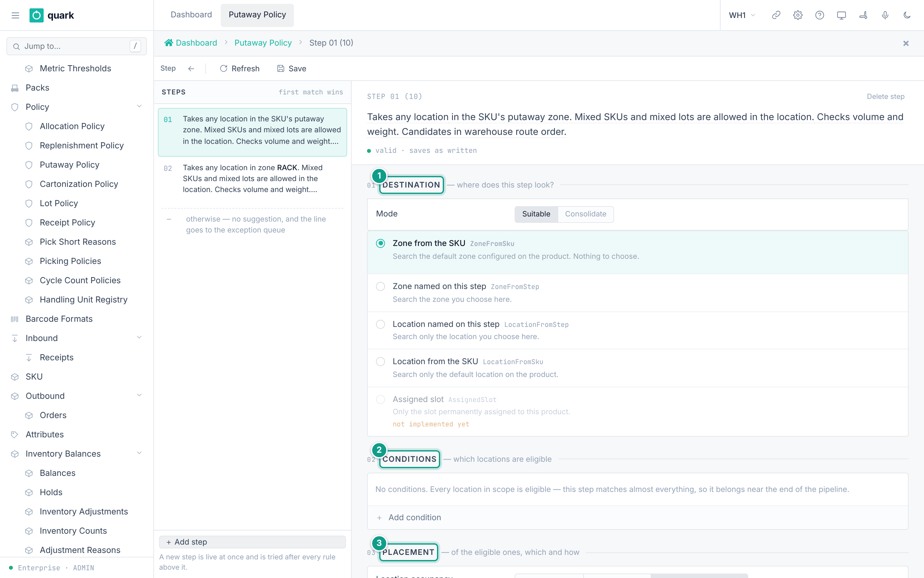This screenshot has width=924, height=578.
Task: Click Add condition
Action: (x=415, y=518)
